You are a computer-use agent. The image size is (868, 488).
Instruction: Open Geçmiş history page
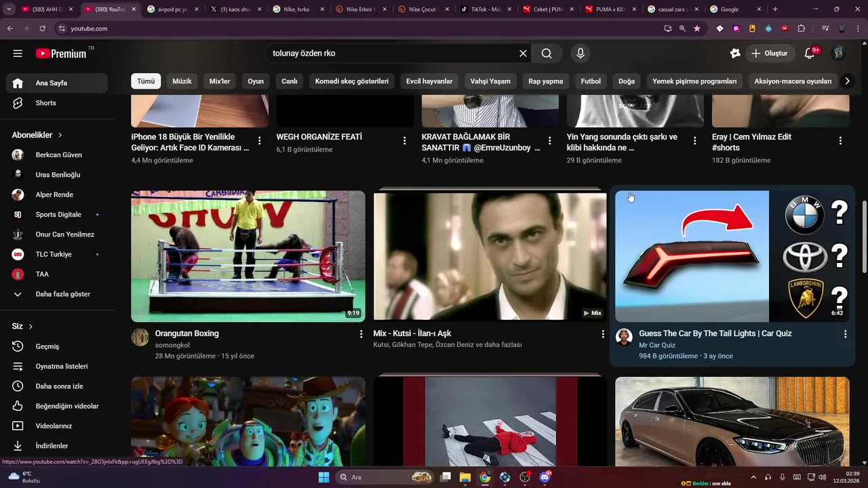(57, 346)
